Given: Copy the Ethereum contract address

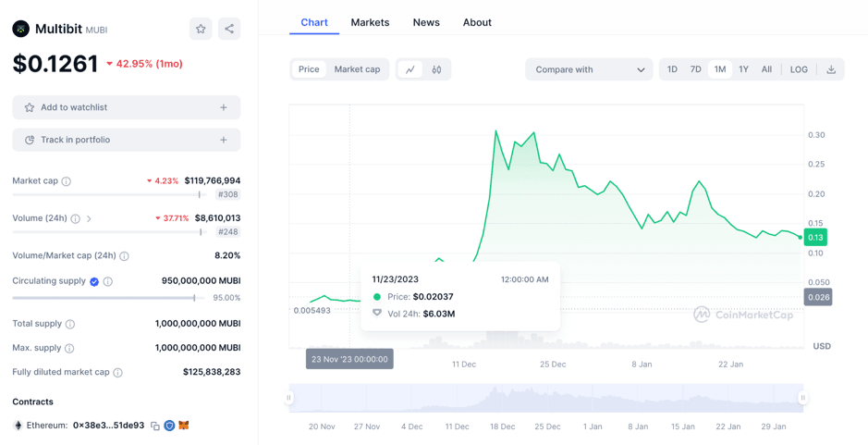Looking at the screenshot, I should click(x=155, y=426).
